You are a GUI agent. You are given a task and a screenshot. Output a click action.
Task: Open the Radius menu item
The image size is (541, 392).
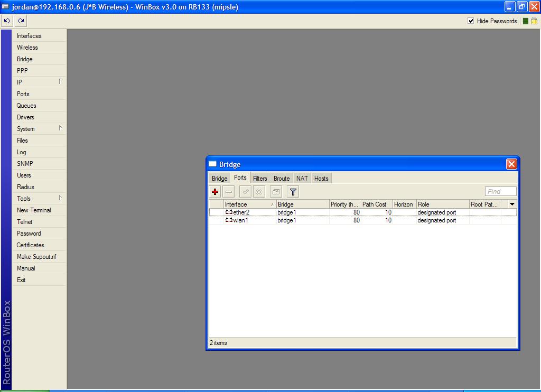[39, 187]
